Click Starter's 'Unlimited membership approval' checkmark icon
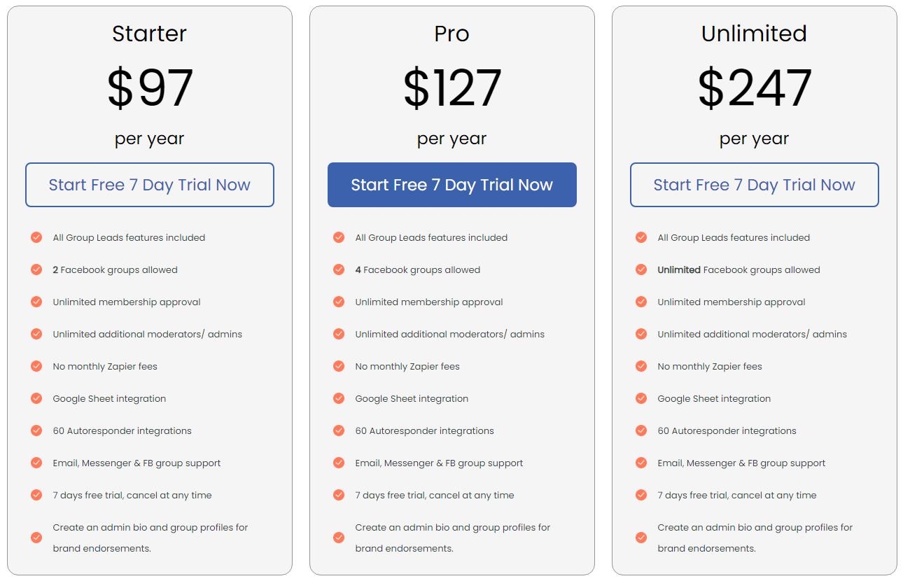Image resolution: width=910 pixels, height=588 pixels. (36, 302)
